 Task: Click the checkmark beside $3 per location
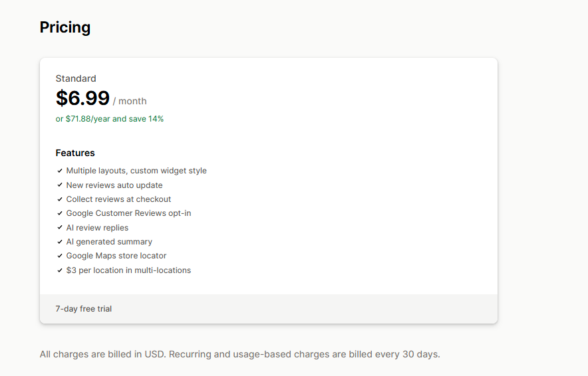click(60, 270)
